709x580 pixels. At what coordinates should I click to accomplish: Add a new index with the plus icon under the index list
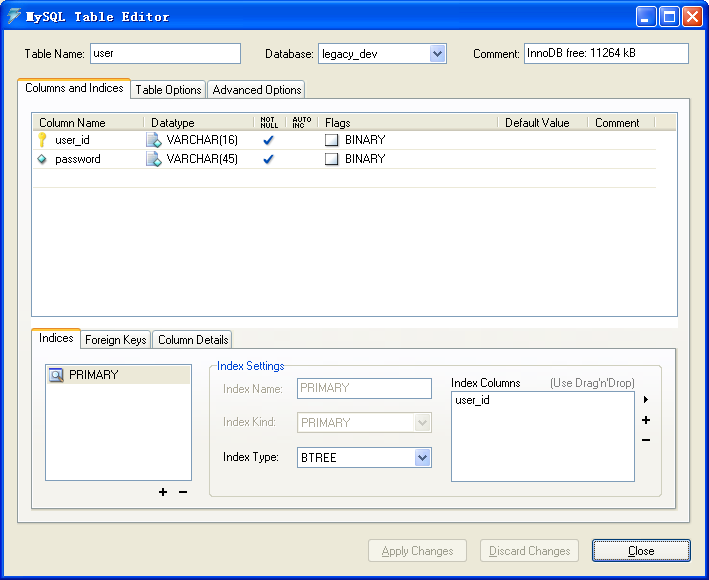[x=163, y=492]
